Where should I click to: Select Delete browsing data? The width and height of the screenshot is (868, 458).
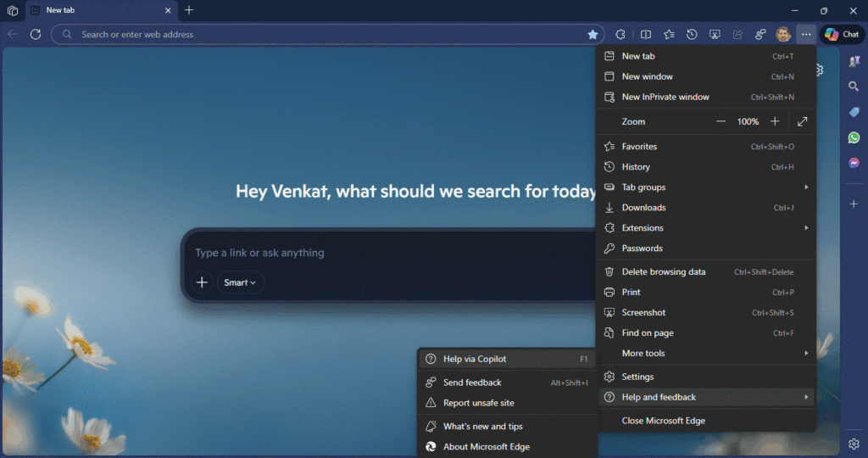click(706, 272)
